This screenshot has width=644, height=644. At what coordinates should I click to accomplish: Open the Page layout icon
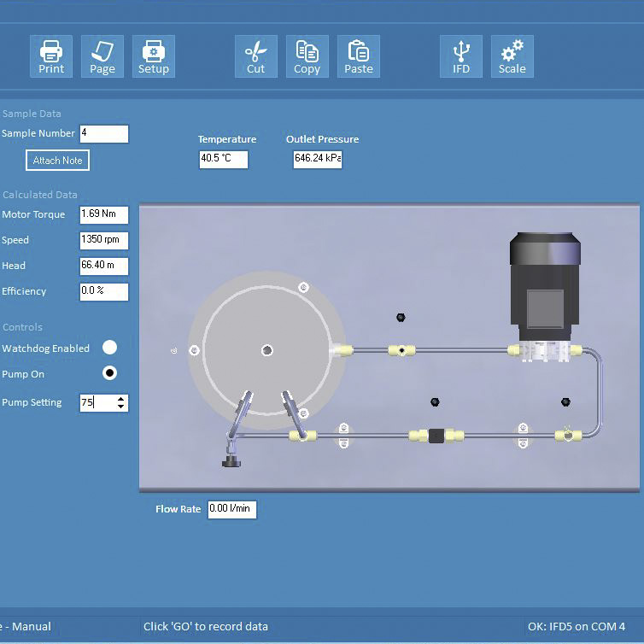coord(102,56)
